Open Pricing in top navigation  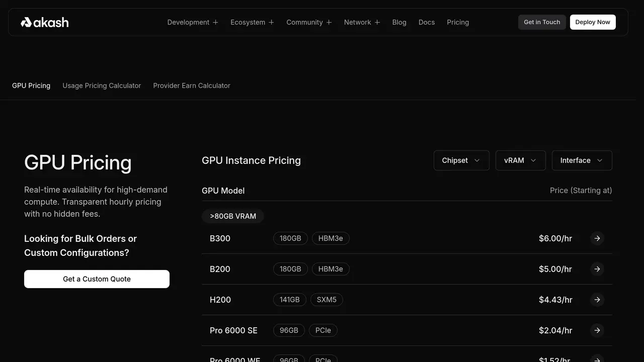458,22
